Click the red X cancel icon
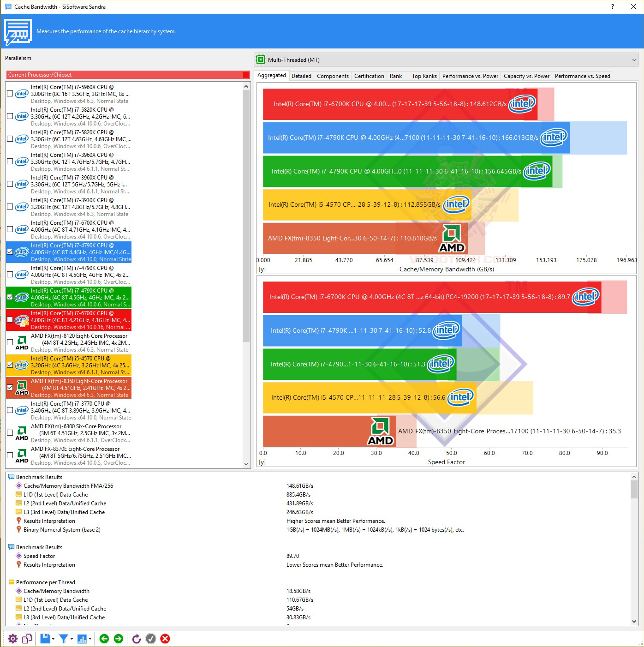Image resolution: width=644 pixels, height=647 pixels. coord(165,639)
